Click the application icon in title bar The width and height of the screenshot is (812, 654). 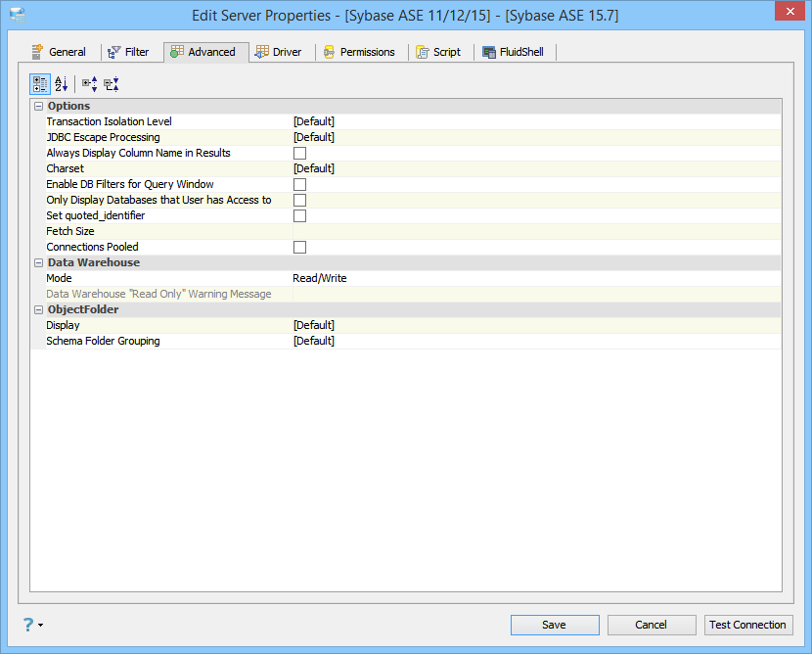click(19, 15)
